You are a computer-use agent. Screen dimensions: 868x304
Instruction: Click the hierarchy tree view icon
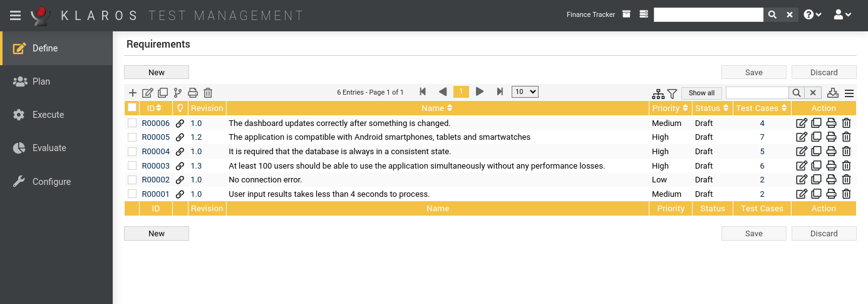658,93
